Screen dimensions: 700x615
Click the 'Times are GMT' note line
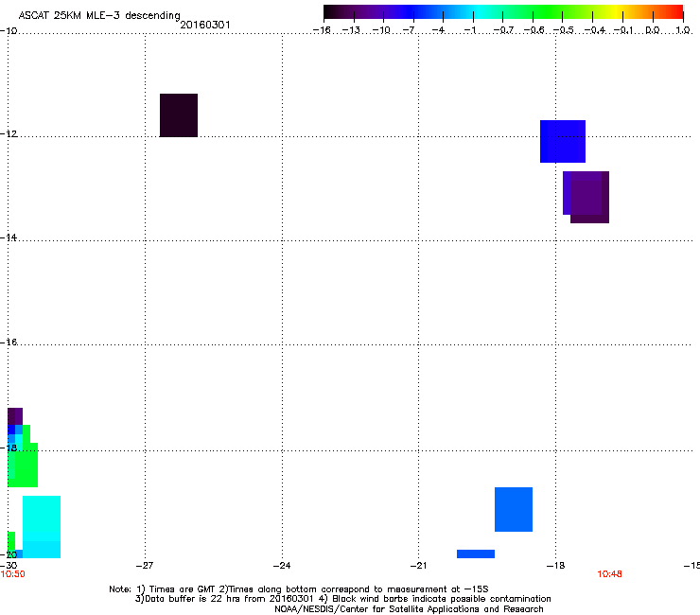pyautogui.click(x=299, y=589)
